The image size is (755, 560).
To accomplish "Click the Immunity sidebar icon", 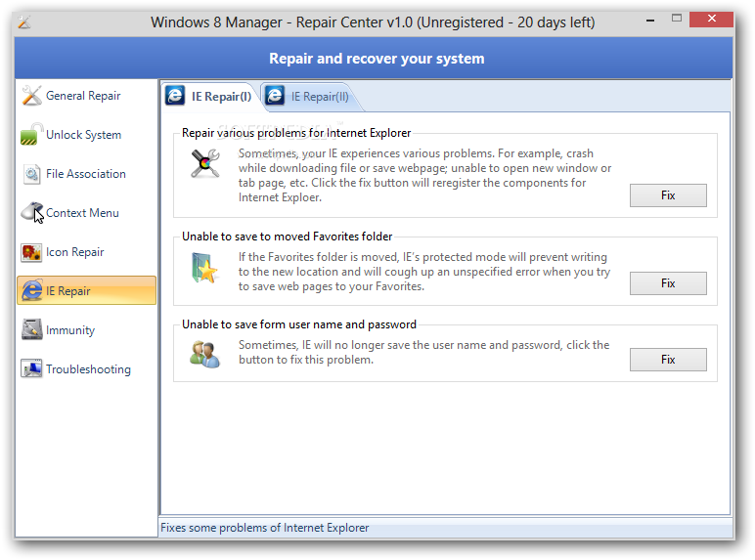I will (31, 329).
